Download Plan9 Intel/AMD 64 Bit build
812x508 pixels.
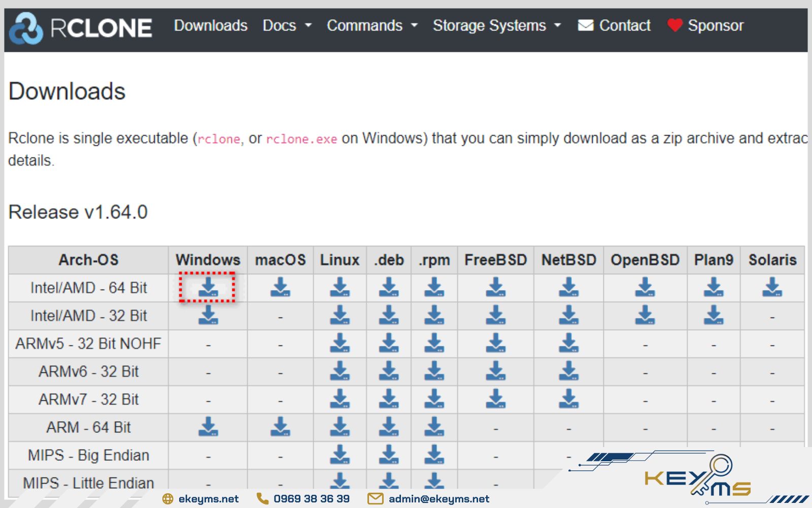[x=714, y=288]
